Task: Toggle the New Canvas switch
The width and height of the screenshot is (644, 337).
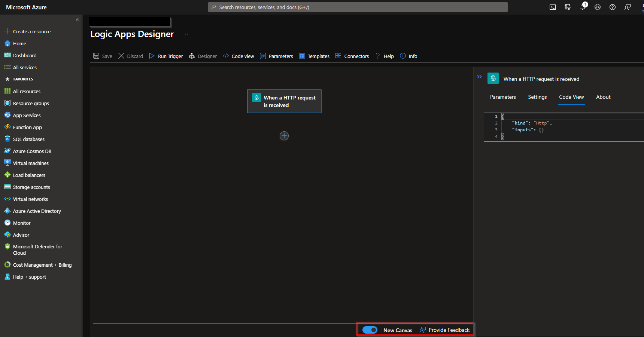Action: [x=370, y=330]
